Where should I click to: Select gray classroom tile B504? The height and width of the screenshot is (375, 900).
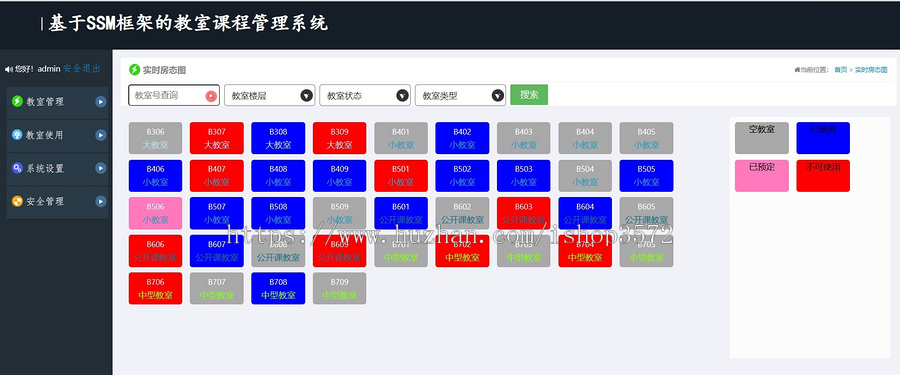pos(585,176)
